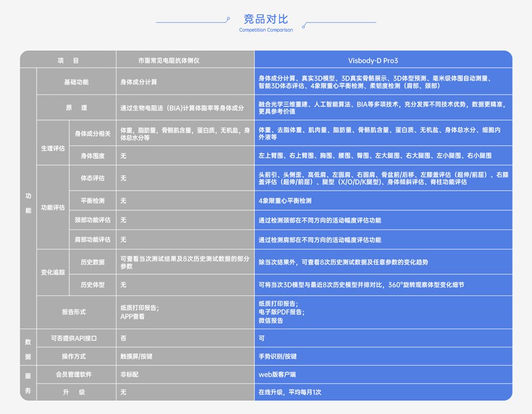The width and height of the screenshot is (532, 414).
Task: Click the "生理评估" group label
Action: pyautogui.click(x=53, y=148)
